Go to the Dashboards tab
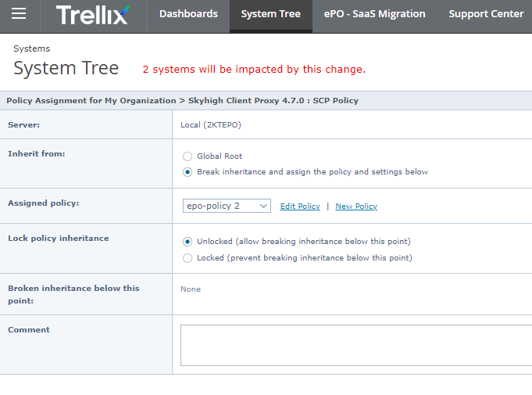This screenshot has height=395, width=532. [x=188, y=14]
